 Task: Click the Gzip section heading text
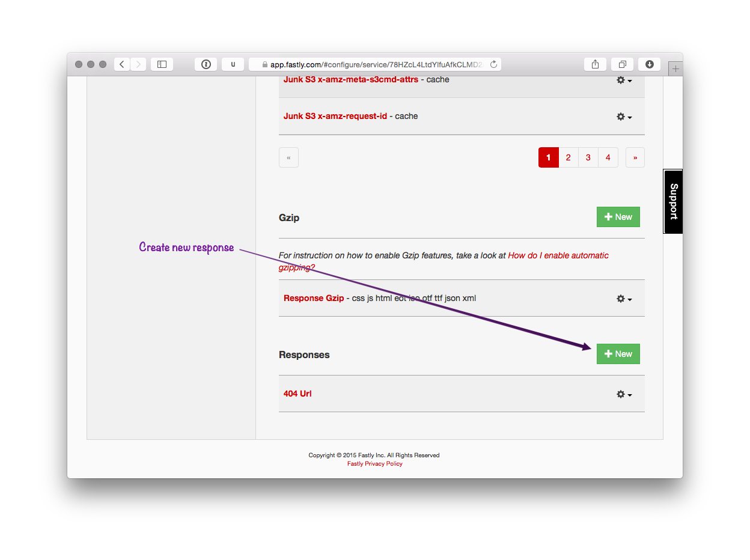click(x=289, y=218)
